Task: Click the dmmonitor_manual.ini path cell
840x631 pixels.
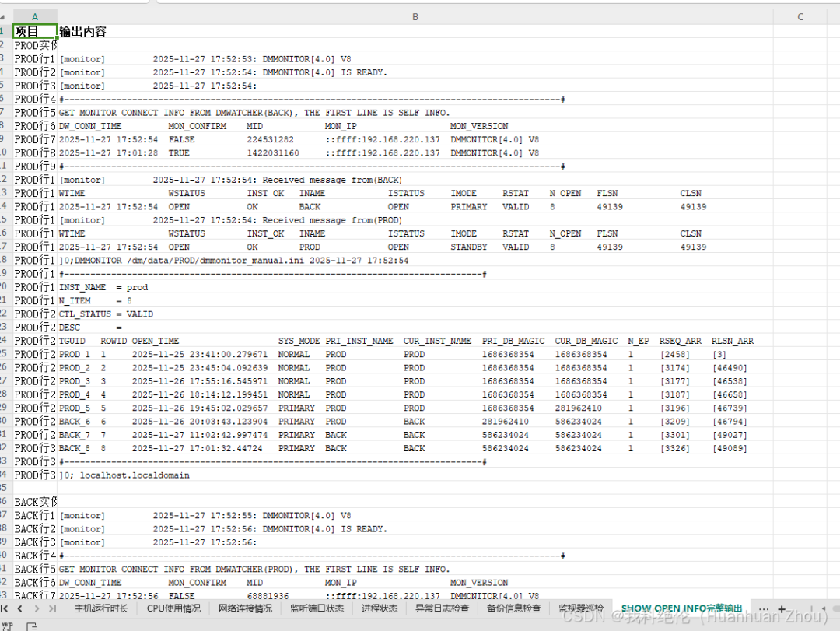Action: (x=415, y=261)
